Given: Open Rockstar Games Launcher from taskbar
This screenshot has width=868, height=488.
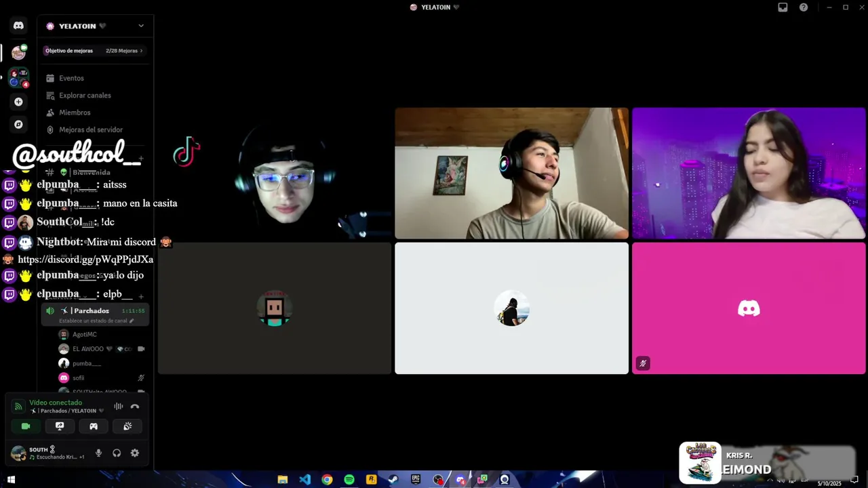Looking at the screenshot, I should [371, 480].
